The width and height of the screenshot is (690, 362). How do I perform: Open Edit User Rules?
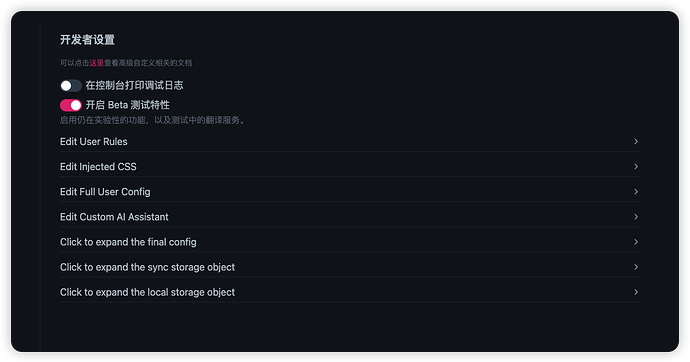coord(350,142)
